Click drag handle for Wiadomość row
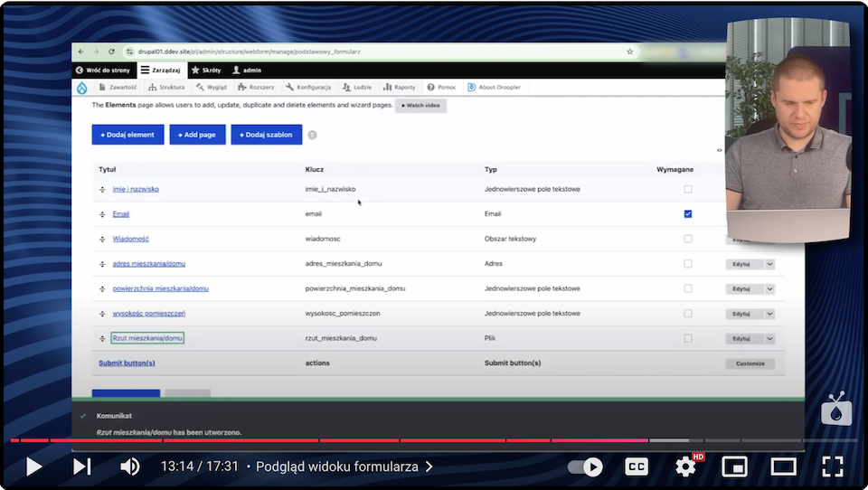Screen dimensions: 868x490 tap(102, 240)
